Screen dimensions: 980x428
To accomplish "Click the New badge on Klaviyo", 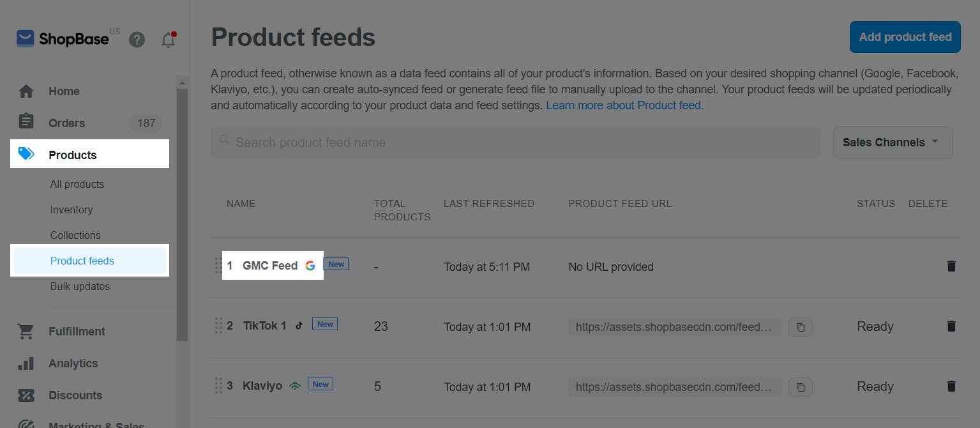I will tap(320, 384).
